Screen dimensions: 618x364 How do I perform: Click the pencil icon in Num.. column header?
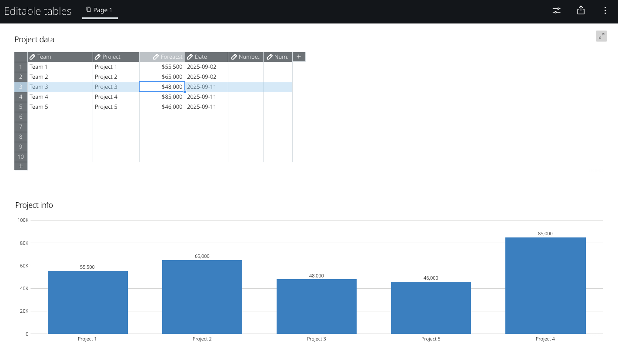(x=270, y=57)
